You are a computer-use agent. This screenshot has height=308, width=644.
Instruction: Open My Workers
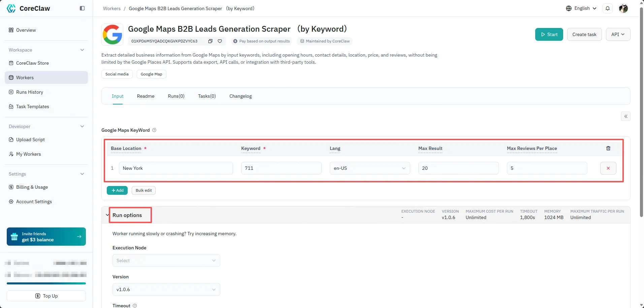point(46,154)
